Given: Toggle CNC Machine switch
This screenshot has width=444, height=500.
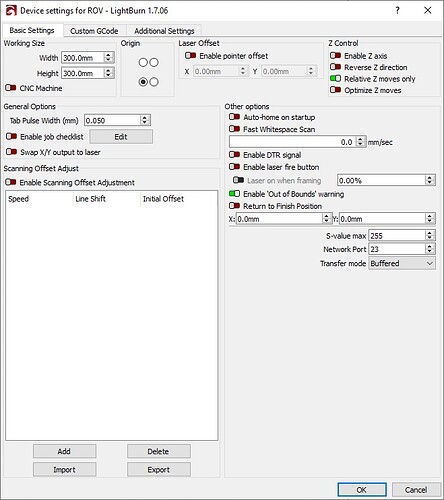Looking at the screenshot, I should 11,88.
